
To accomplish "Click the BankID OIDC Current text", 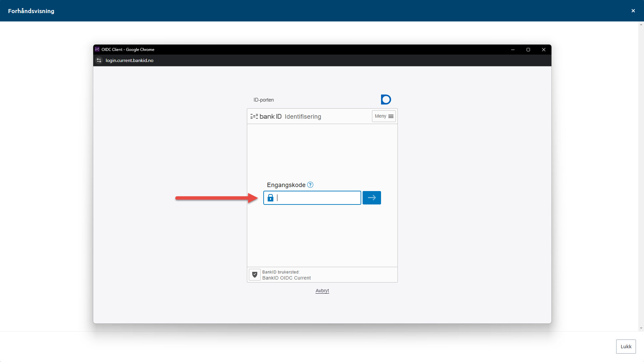I will [x=286, y=278].
